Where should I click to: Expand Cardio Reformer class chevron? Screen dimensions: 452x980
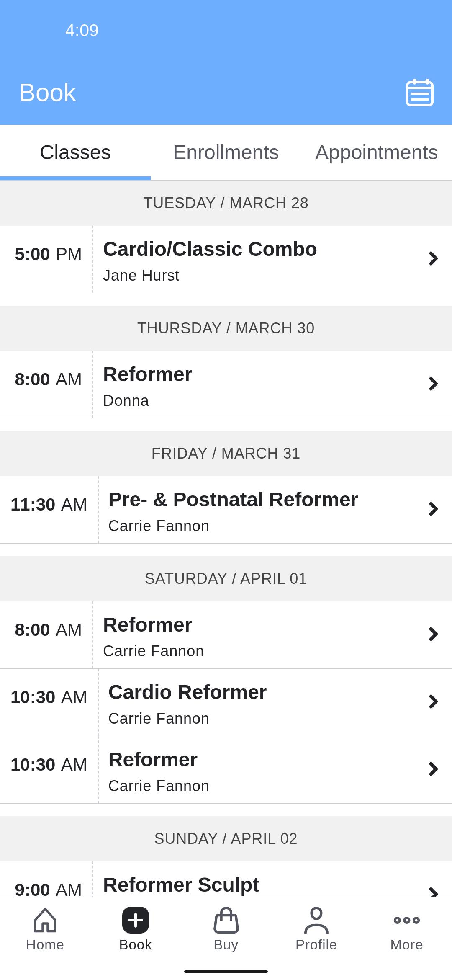[x=433, y=701]
